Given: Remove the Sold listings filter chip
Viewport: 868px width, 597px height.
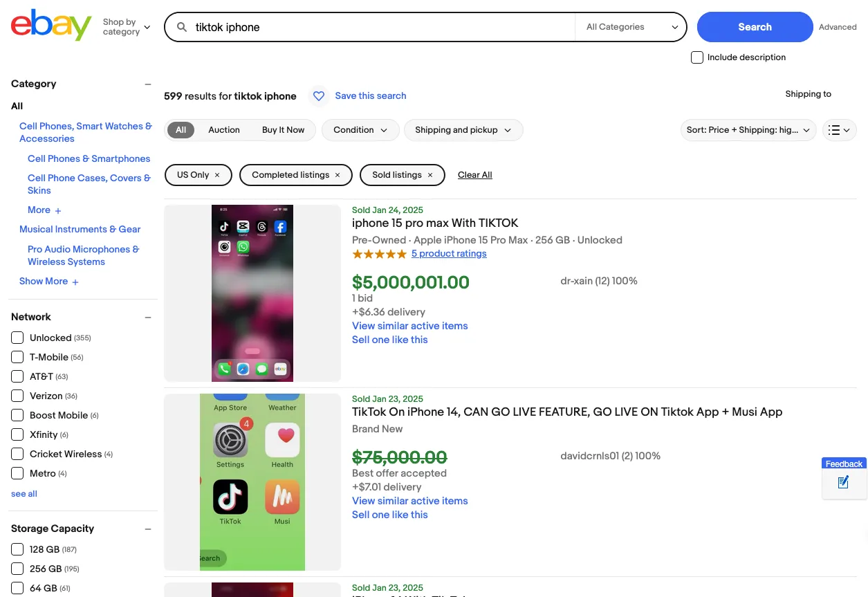Looking at the screenshot, I should pos(430,175).
